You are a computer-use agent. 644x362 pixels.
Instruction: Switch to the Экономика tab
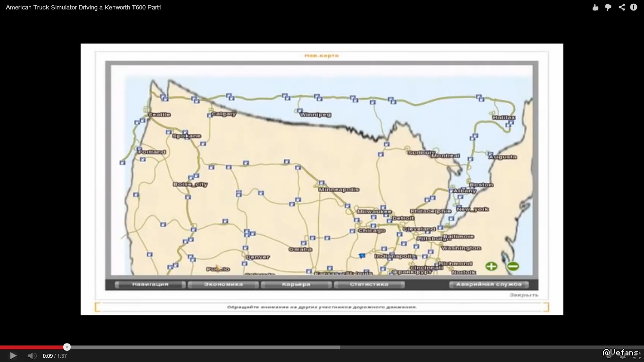click(x=223, y=285)
